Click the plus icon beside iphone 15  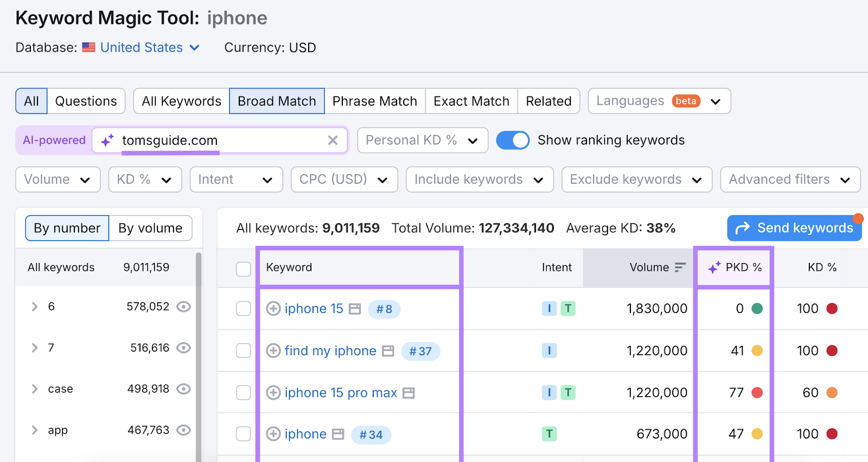click(273, 309)
